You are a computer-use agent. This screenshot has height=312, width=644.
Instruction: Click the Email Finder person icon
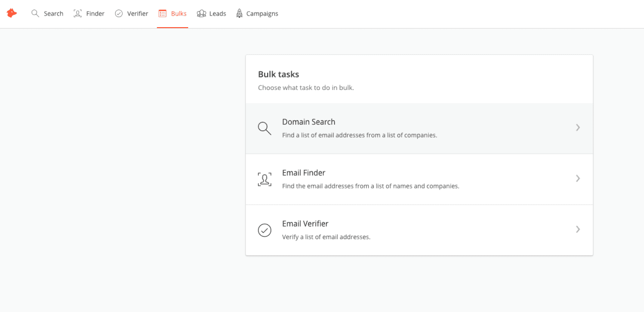pos(264,179)
